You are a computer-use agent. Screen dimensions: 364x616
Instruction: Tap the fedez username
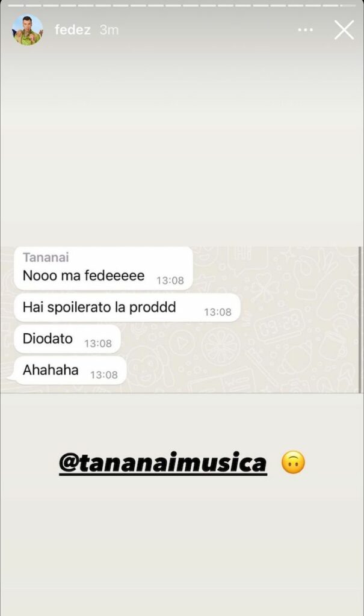click(73, 30)
